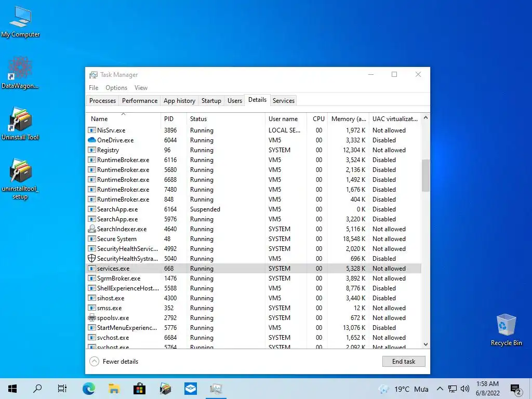This screenshot has height=399, width=532.
Task: Select RuntimeBroker.exe with PID 848
Action: [x=254, y=199]
